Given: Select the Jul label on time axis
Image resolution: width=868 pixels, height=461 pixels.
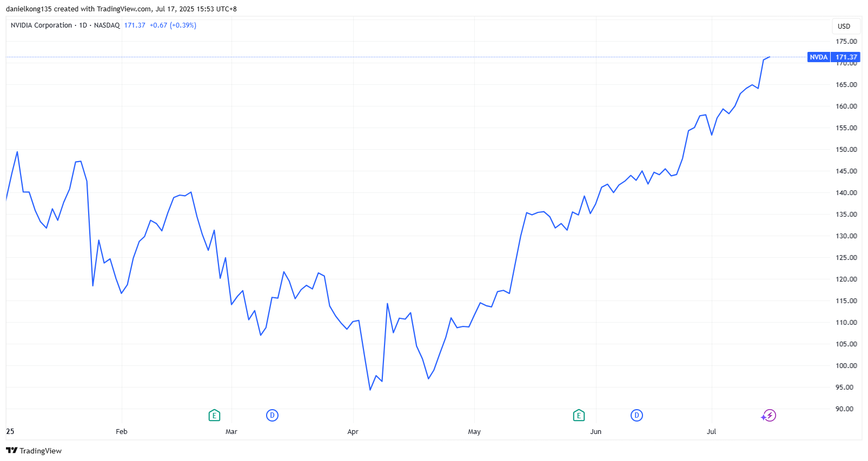Looking at the screenshot, I should 711,432.
